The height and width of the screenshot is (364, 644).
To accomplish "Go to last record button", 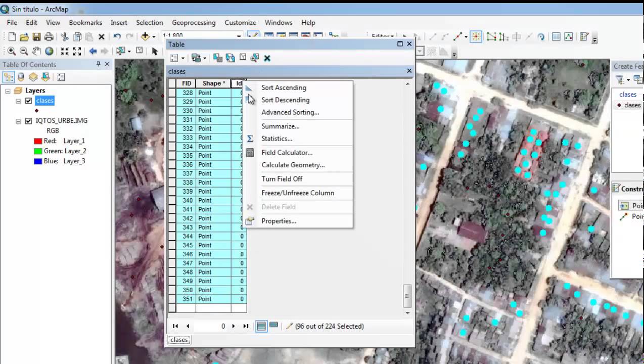I will tap(246, 326).
